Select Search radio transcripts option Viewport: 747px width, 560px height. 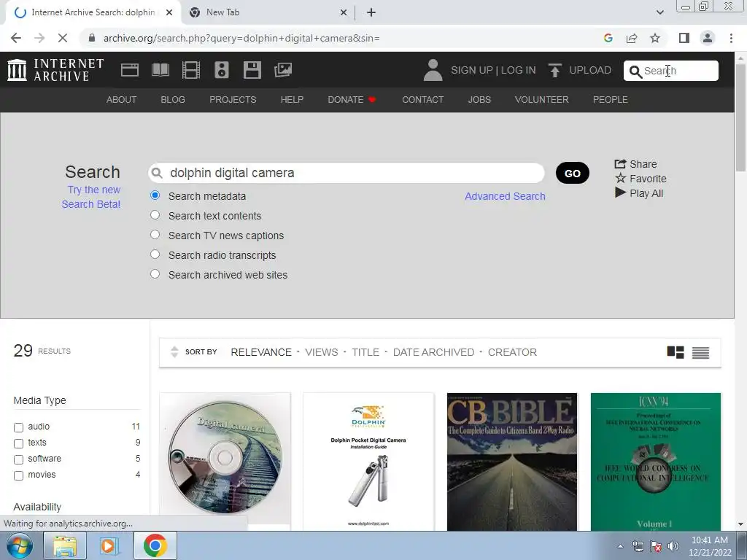155,254
